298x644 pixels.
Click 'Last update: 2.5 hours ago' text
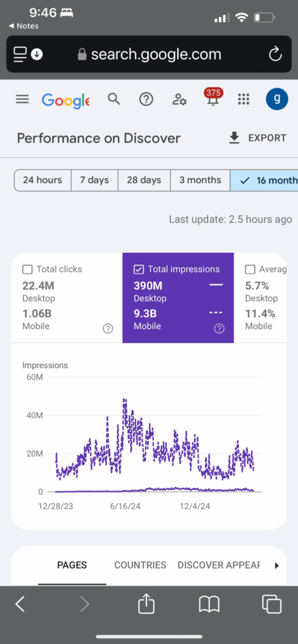(230, 219)
